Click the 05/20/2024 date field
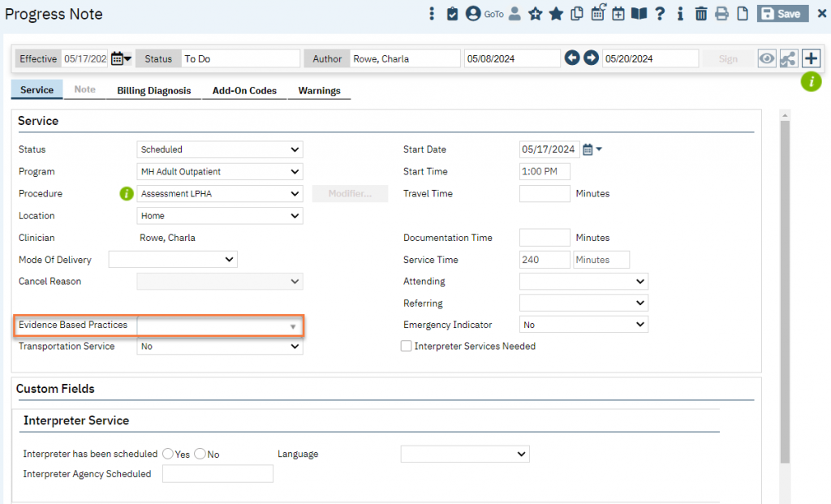831x504 pixels. [650, 58]
